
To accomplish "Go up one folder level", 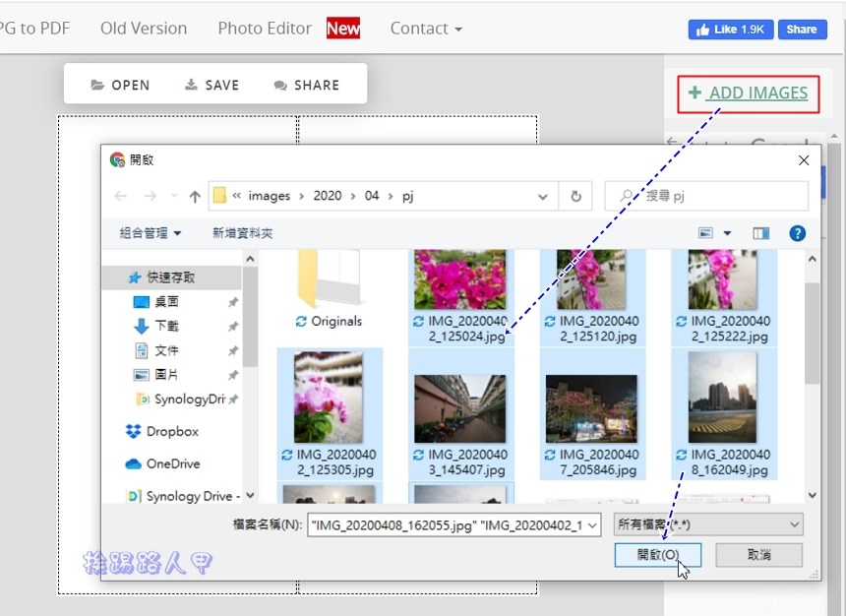I will [195, 197].
